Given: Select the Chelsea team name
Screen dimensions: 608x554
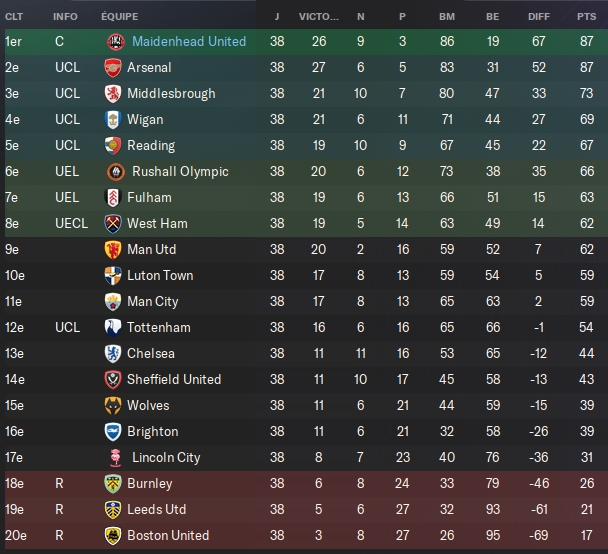Looking at the screenshot, I should 150,354.
